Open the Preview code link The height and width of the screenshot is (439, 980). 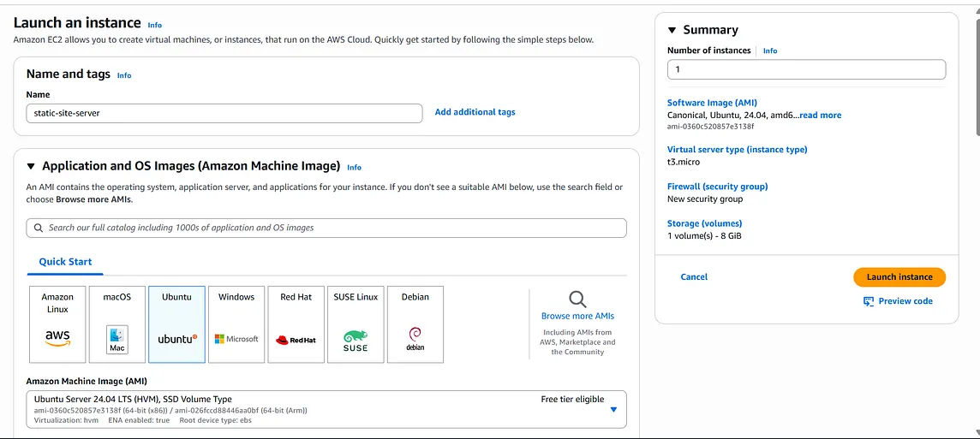pyautogui.click(x=899, y=301)
